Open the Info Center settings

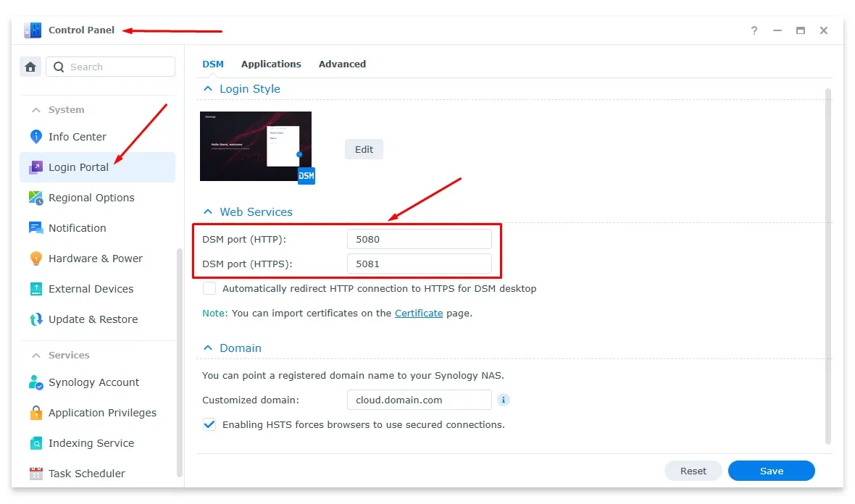(76, 136)
